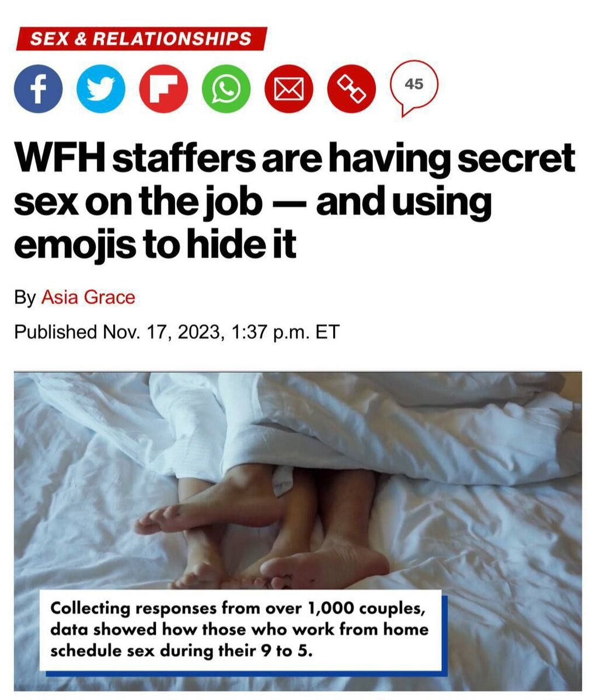Send the article through WhatsApp
Image resolution: width=596 pixels, height=700 pixels.
point(226,89)
